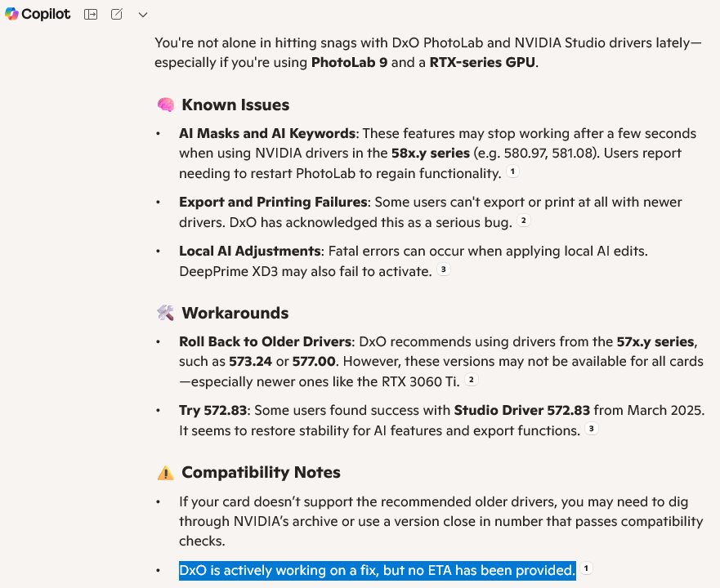Open citation 1 after 'no ETA has been provided'

coord(587,568)
